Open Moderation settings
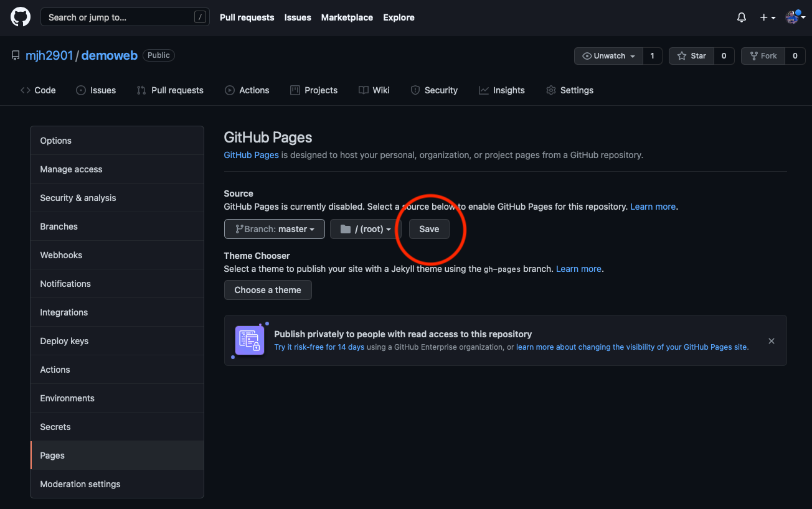Image resolution: width=812 pixels, height=509 pixels. click(x=117, y=484)
